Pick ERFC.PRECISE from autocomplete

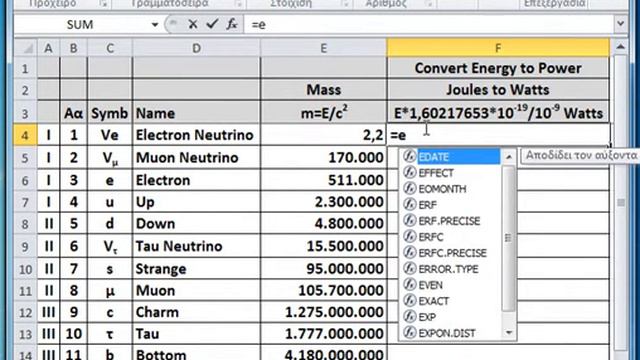pyautogui.click(x=450, y=253)
